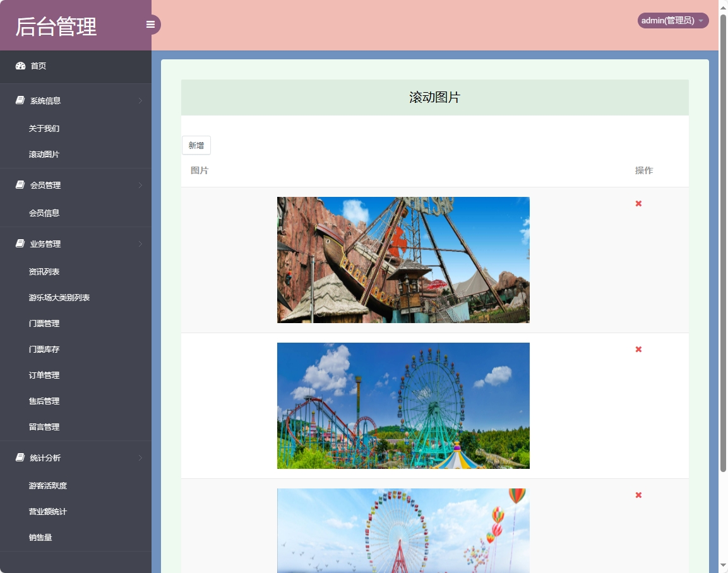The image size is (728, 573).
Task: Collapse the 统计分析 chevron arrow
Action: [x=140, y=458]
